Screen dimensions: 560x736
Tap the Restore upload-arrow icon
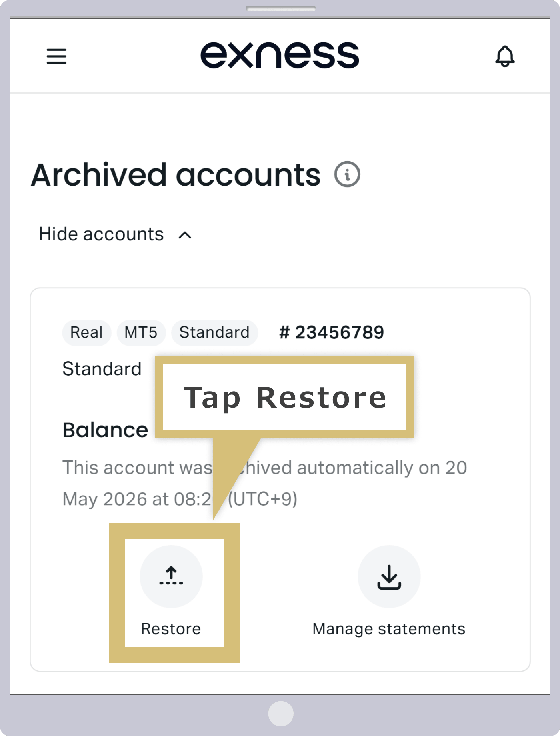coord(171,576)
